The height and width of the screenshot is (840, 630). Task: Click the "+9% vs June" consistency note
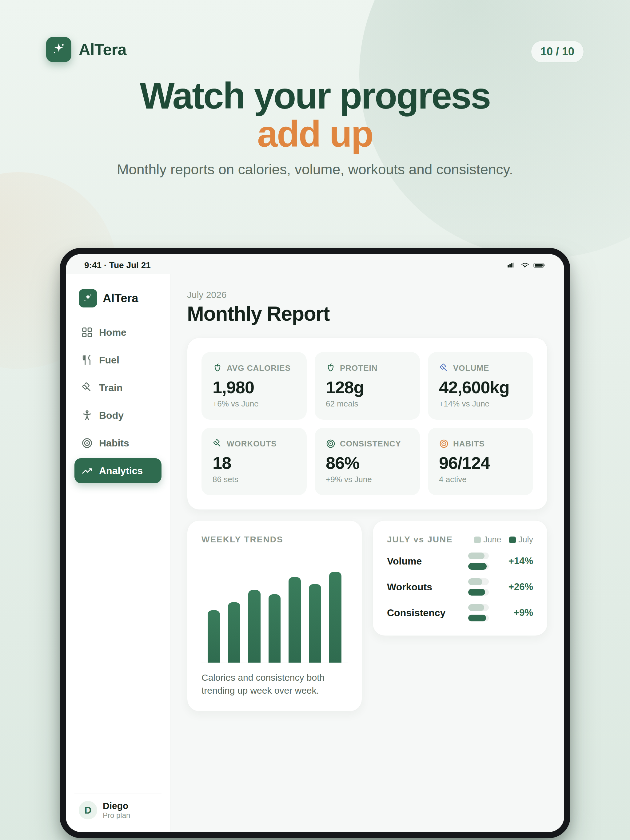point(349,479)
